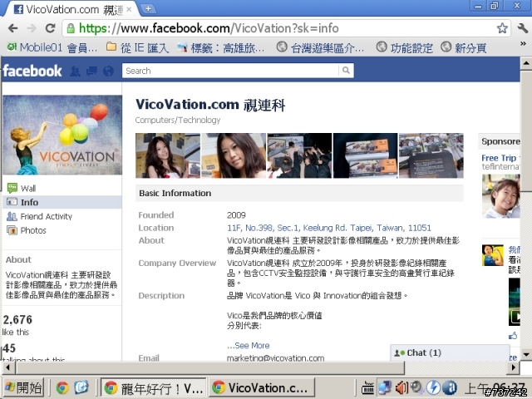Open the 新分頁 bookmark

(x=464, y=48)
